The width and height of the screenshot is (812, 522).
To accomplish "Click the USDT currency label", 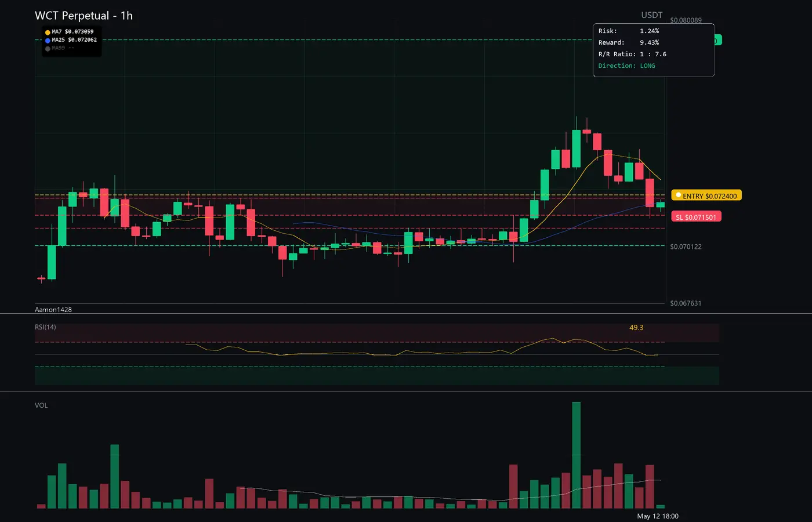I will [651, 15].
